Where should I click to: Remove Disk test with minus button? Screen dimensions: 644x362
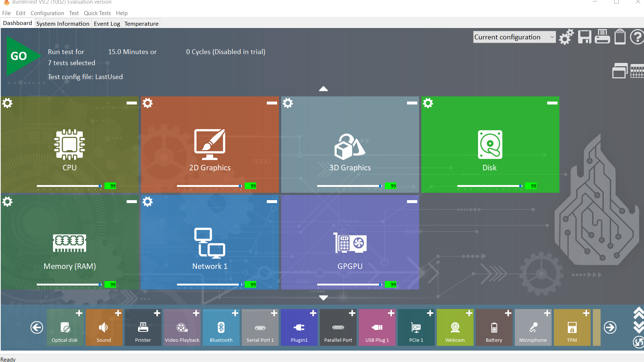coord(552,103)
